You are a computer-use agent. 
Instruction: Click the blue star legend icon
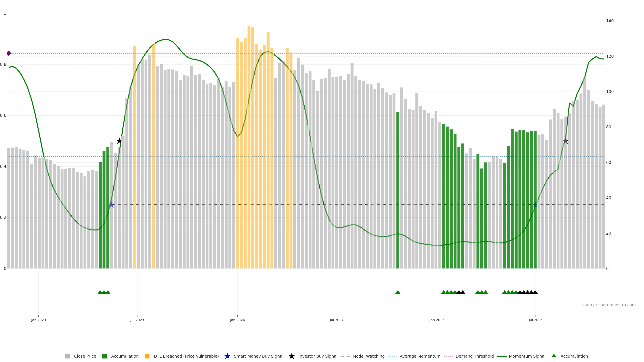227,356
